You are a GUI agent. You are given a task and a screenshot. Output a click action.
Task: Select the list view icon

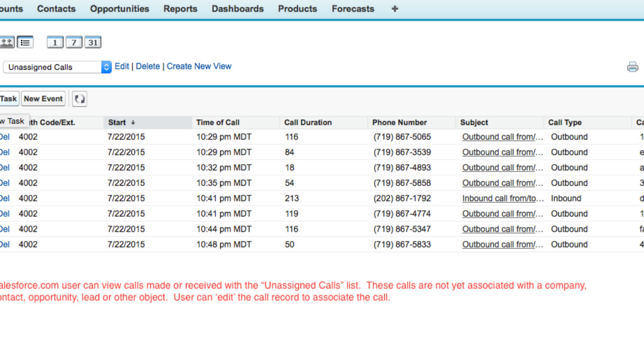[25, 42]
